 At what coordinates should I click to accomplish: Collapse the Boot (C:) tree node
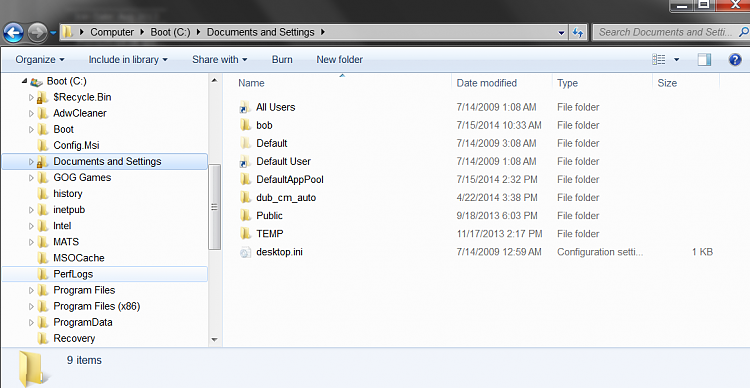(24, 81)
